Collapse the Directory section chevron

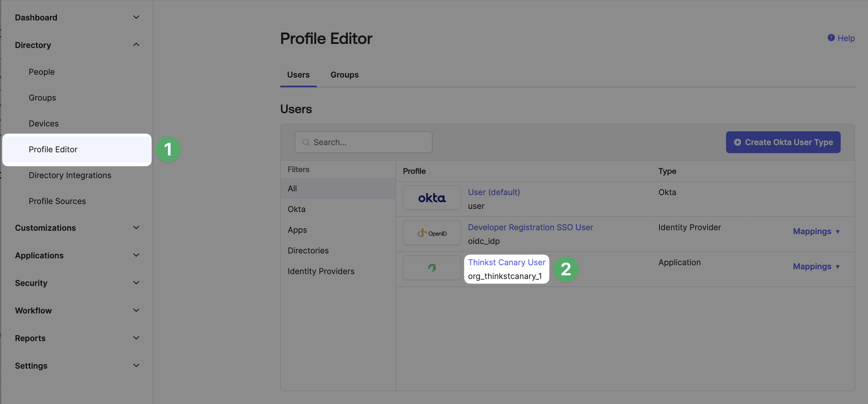click(x=136, y=45)
